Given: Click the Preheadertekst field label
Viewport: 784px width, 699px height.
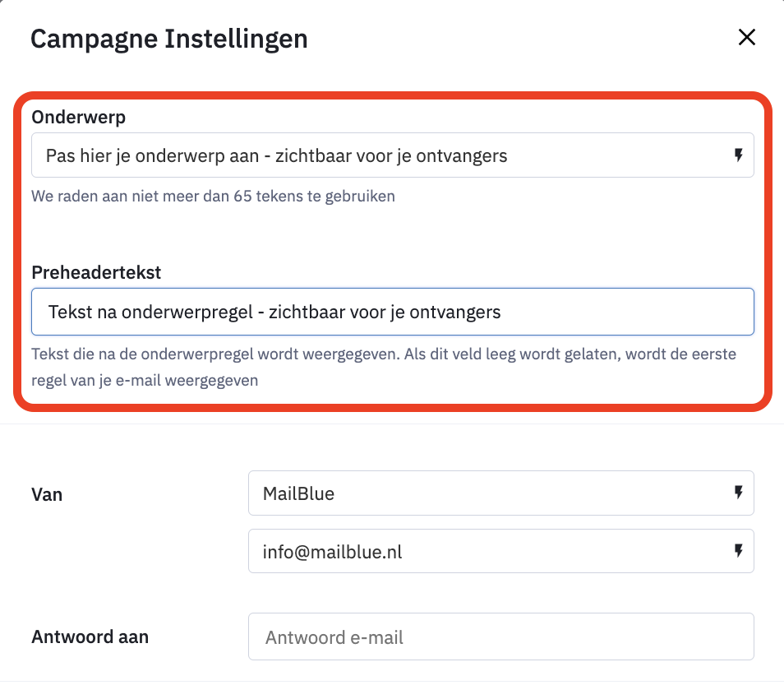Looking at the screenshot, I should 96,273.
